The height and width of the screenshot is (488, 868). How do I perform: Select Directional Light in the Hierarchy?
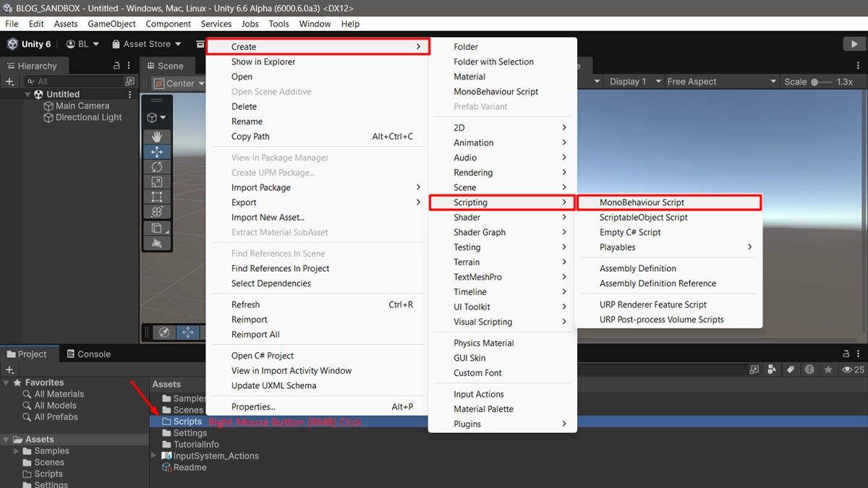[83, 117]
